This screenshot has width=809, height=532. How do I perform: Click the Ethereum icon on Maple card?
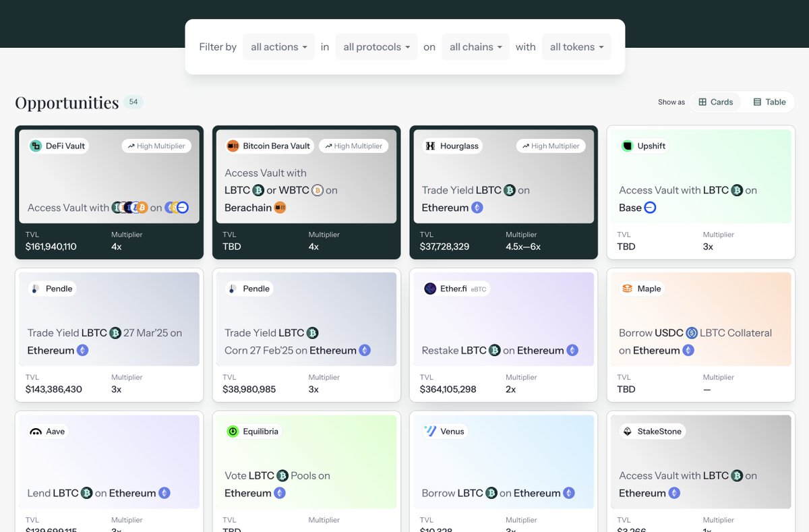[x=688, y=350]
